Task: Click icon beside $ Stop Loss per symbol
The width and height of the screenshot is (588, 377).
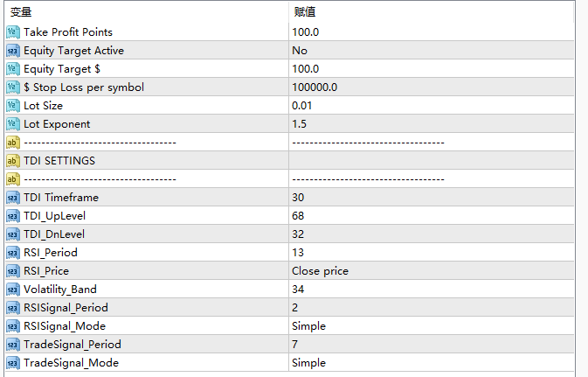Action: click(x=12, y=87)
